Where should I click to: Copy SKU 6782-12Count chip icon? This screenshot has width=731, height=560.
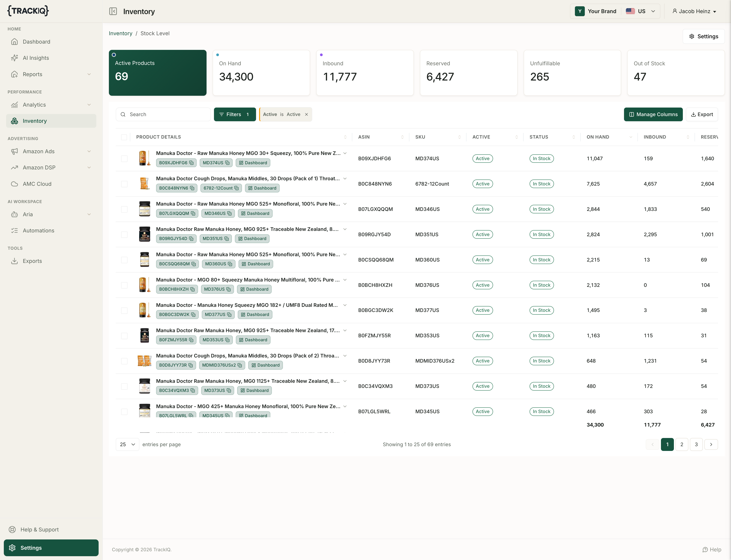coord(236,188)
